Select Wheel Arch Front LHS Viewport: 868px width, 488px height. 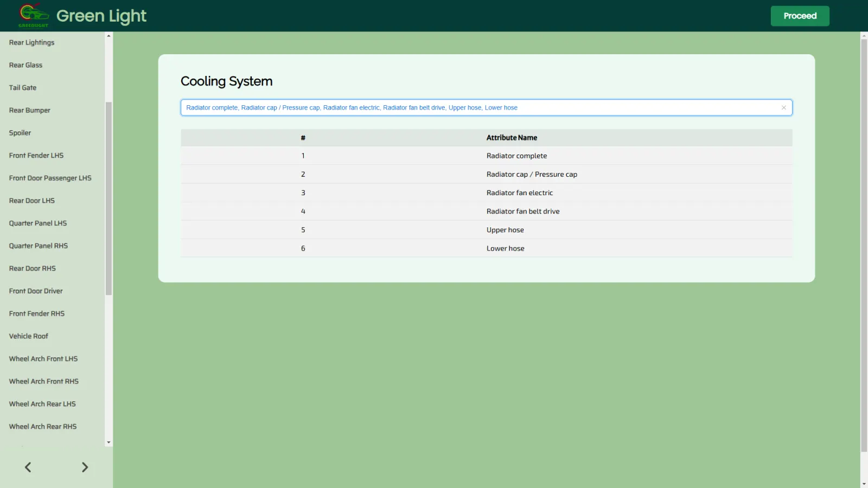click(43, 359)
